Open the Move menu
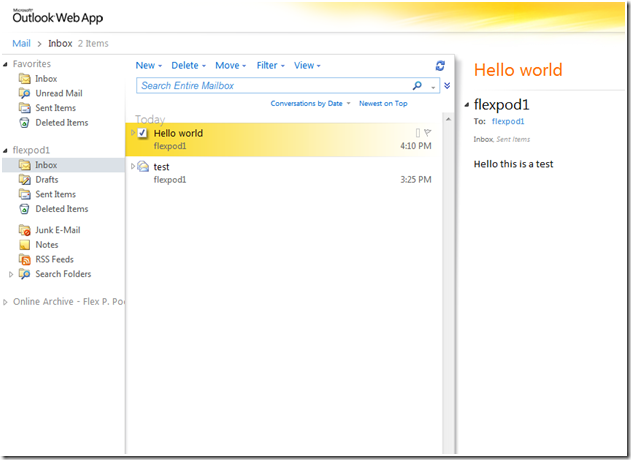 click(x=231, y=65)
